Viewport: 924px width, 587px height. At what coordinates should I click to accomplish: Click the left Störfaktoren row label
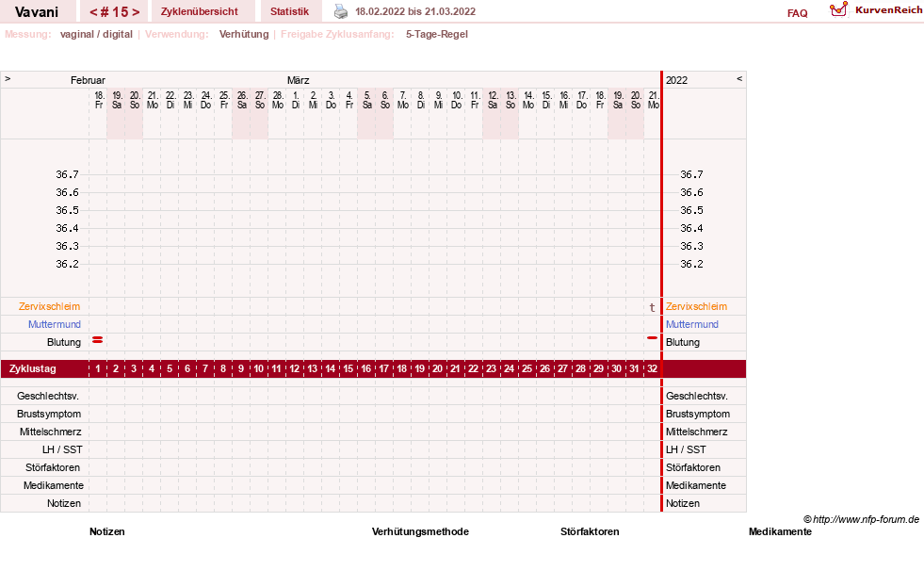[x=53, y=467]
